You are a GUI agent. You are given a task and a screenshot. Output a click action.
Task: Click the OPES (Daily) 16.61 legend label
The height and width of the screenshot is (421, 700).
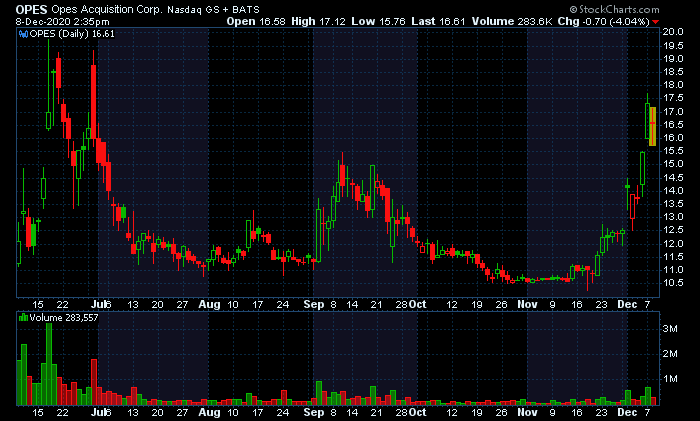click(x=72, y=34)
